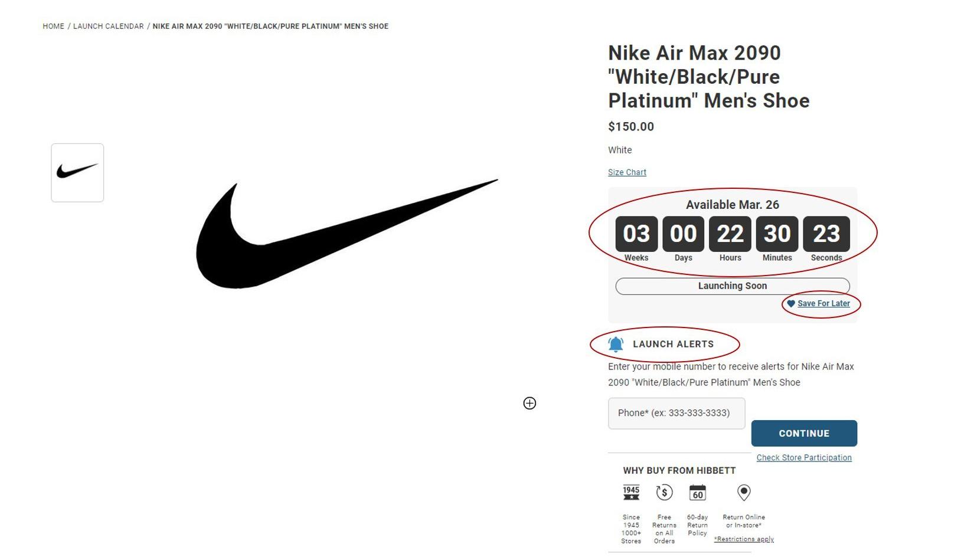Screen dimensions: 974x560
Task: Click the Return Online location pin icon
Action: (744, 492)
